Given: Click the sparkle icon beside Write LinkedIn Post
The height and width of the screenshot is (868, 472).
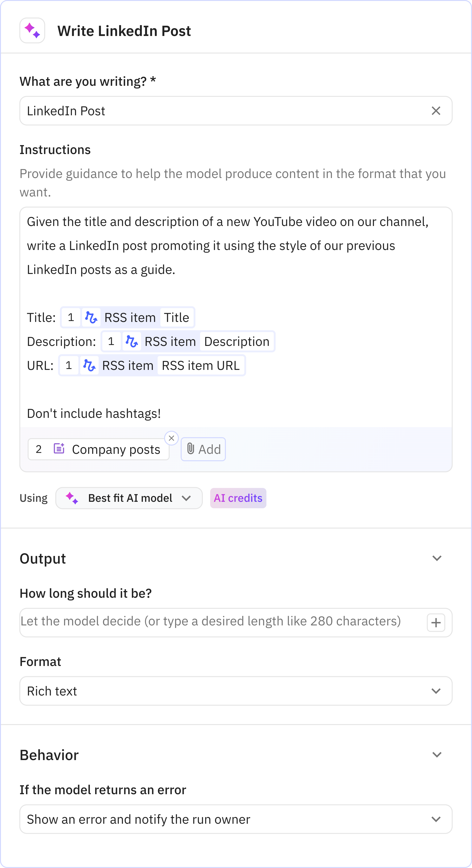Looking at the screenshot, I should (x=32, y=31).
